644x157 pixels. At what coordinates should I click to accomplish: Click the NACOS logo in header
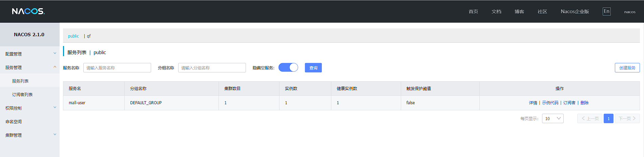(x=28, y=12)
